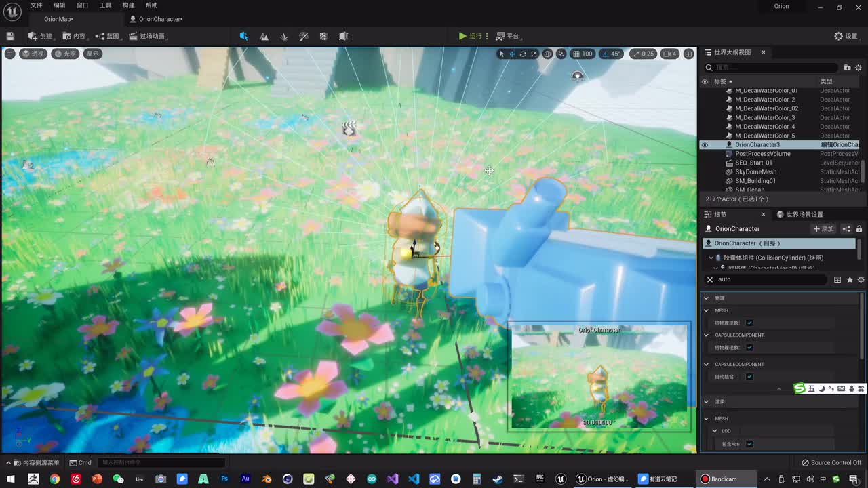Click the 添加 (Add) component button
868x488 pixels.
[x=823, y=228]
